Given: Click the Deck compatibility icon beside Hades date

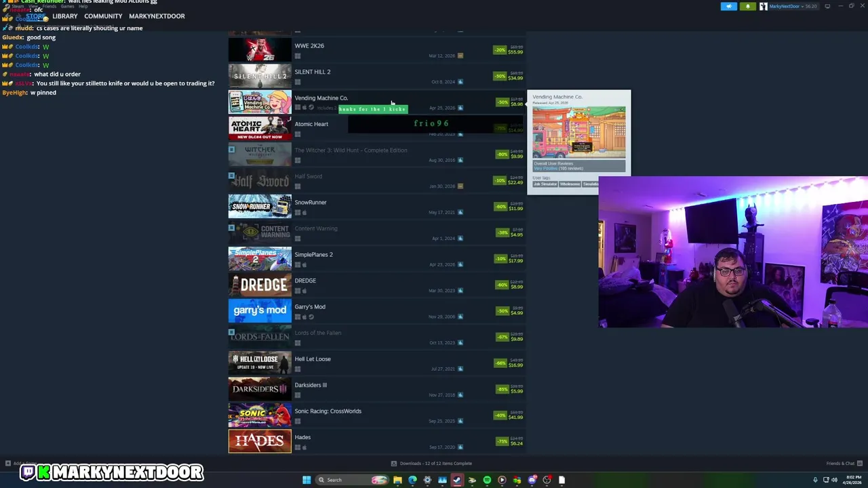Looking at the screenshot, I should (460, 447).
